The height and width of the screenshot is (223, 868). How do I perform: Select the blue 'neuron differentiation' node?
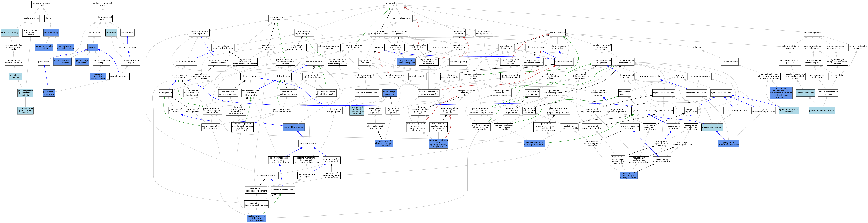294,127
